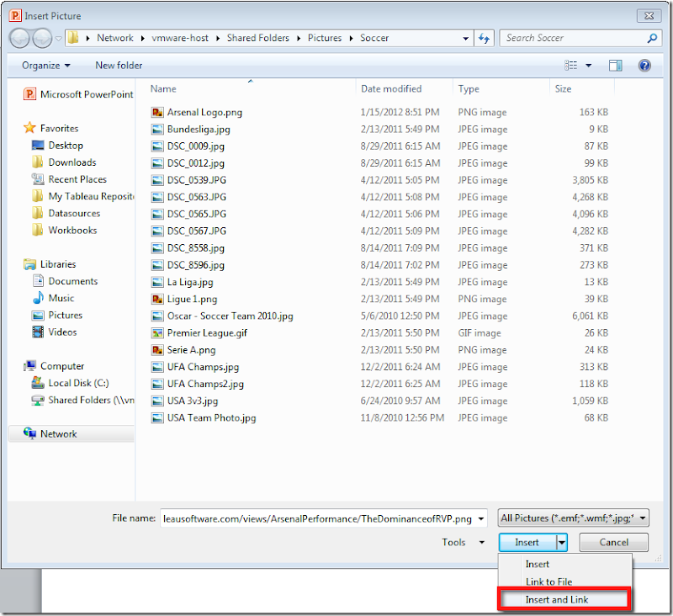Open Help with the blue question icon
673x616 pixels.
pos(644,66)
